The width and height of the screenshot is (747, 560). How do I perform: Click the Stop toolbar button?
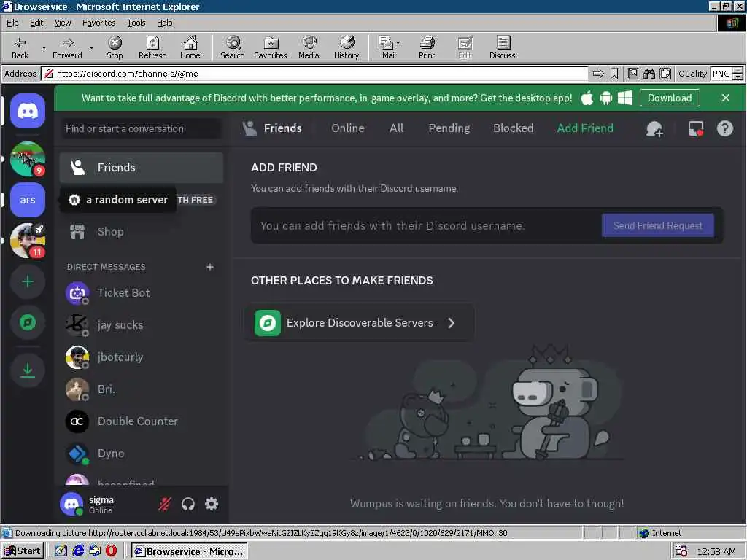coord(115,47)
